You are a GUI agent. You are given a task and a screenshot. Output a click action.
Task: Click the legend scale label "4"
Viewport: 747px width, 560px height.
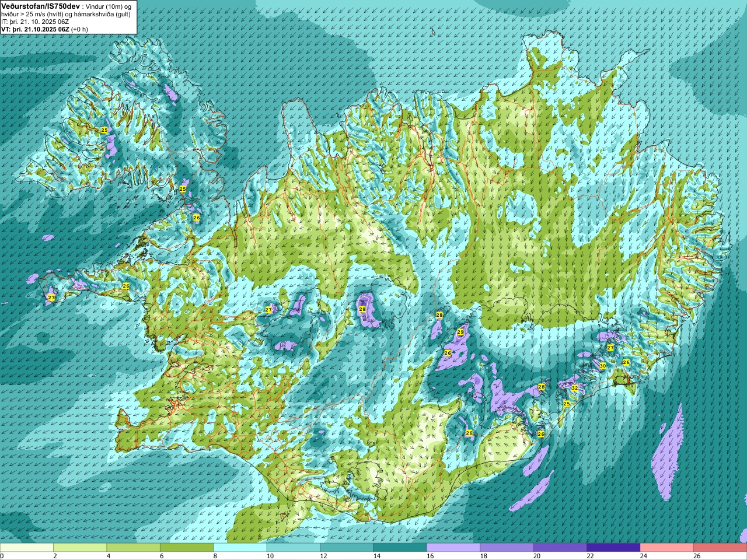point(108,556)
